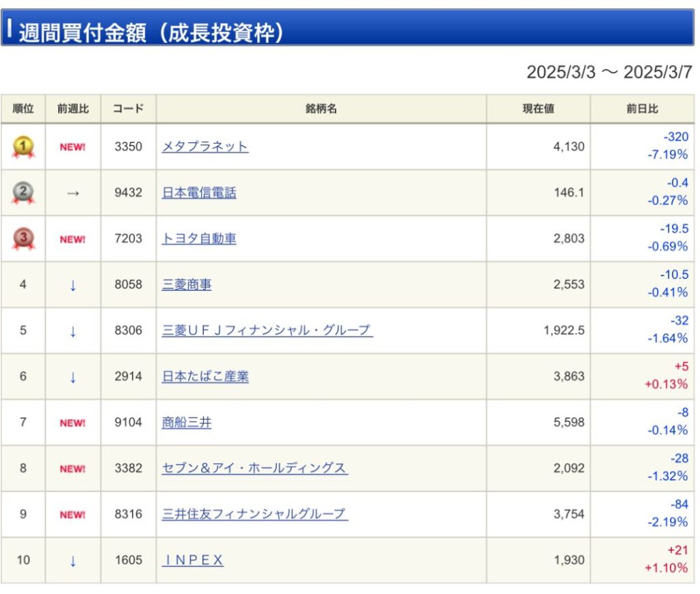Open the セブン&アイ・ホールディングス link
The height and width of the screenshot is (594, 700).
pos(254,469)
